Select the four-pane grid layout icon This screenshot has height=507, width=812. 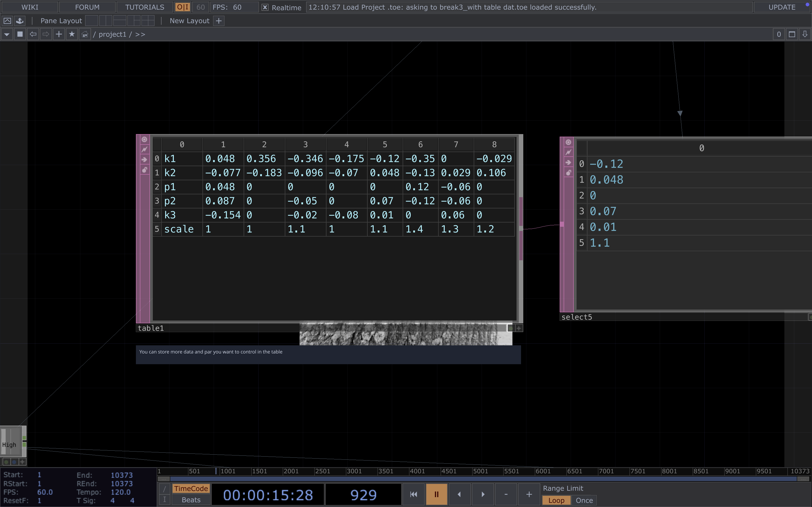tap(148, 21)
